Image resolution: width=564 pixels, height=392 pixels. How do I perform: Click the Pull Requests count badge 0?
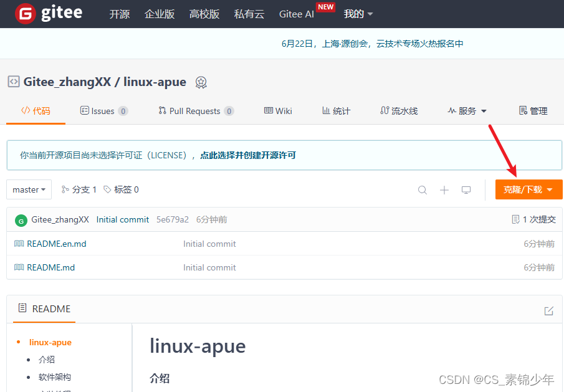coord(229,111)
